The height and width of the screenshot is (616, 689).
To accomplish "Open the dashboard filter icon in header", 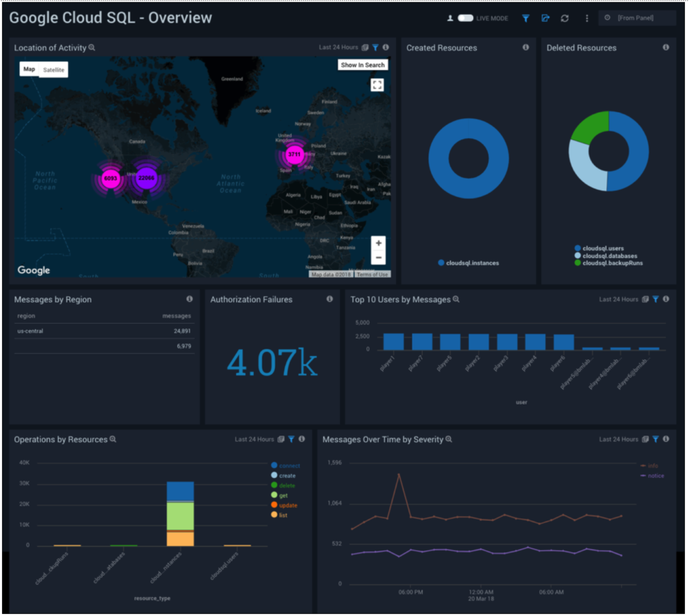I will pyautogui.click(x=525, y=18).
